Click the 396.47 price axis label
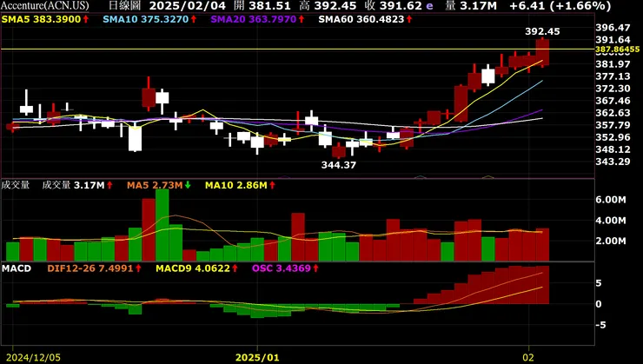Viewport: 643px width, 364px height. pos(613,28)
